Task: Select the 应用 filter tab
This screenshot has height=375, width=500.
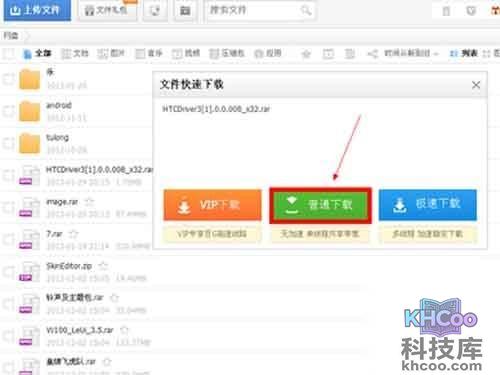Action: [x=268, y=53]
